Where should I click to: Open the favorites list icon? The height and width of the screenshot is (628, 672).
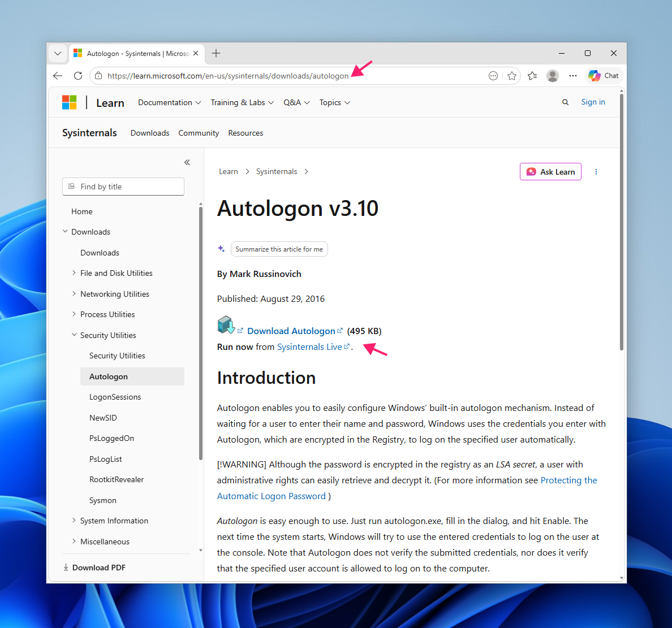pos(532,76)
